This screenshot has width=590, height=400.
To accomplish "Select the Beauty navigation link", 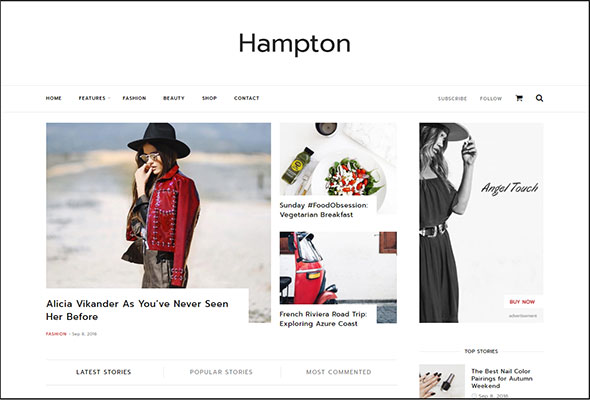I will [x=174, y=98].
